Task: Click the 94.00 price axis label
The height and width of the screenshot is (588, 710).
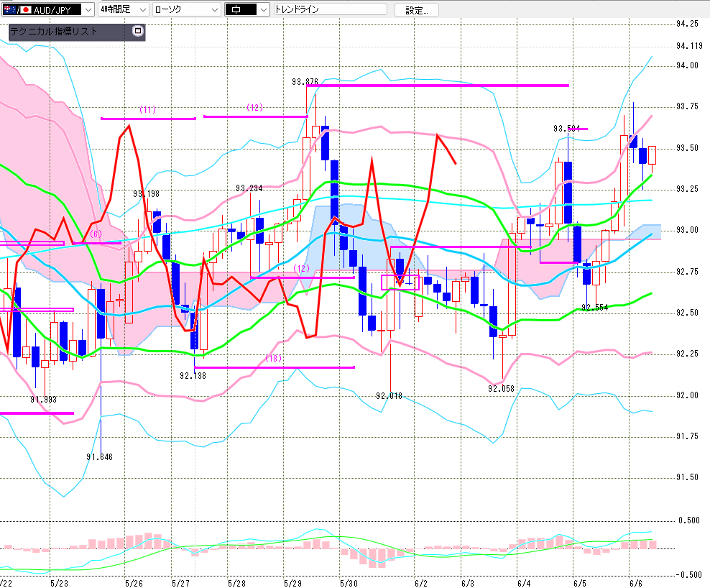Action: [687, 65]
